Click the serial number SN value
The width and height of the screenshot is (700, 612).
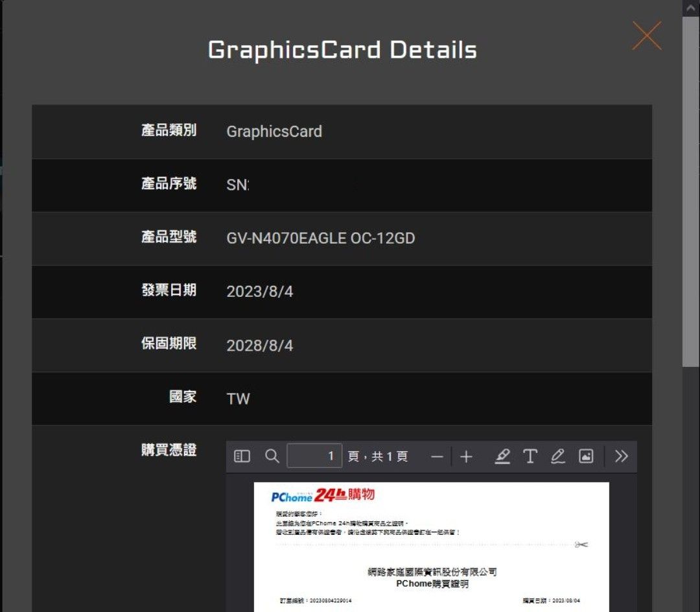click(x=238, y=185)
